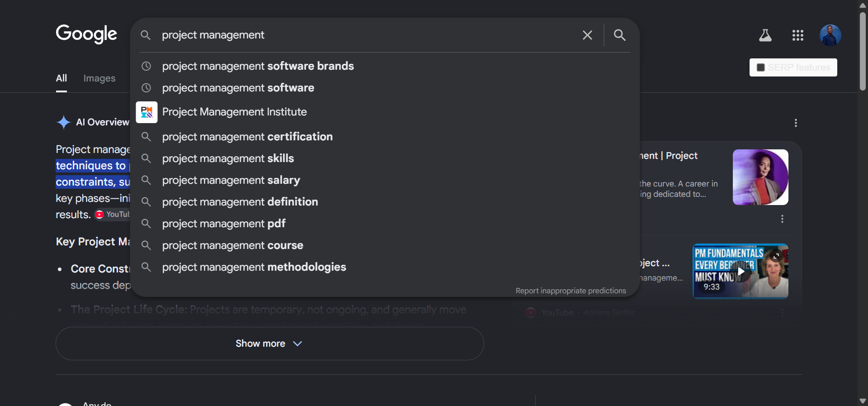Screen dimensions: 868x406
Task: Open AI Overview three-dot options menu
Action: 796,123
